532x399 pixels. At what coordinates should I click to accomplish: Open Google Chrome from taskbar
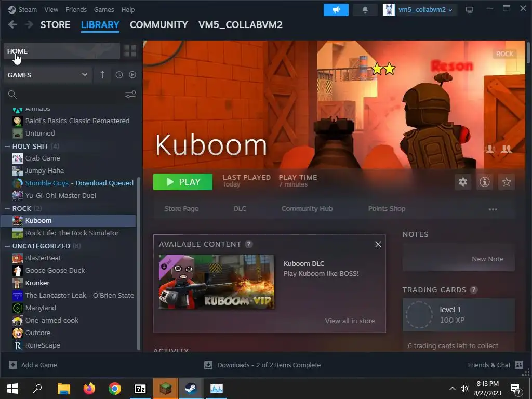pyautogui.click(x=115, y=389)
